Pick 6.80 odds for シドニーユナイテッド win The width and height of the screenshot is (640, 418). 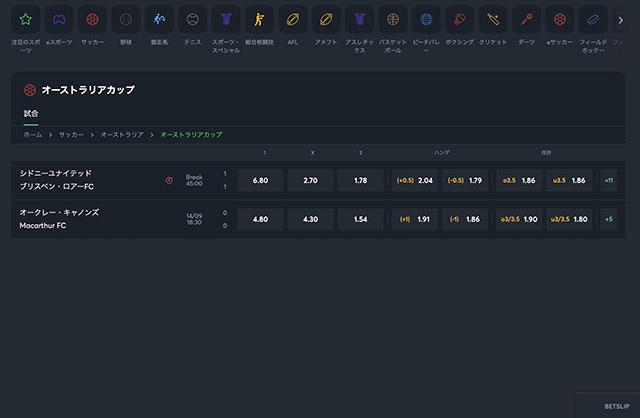260,180
